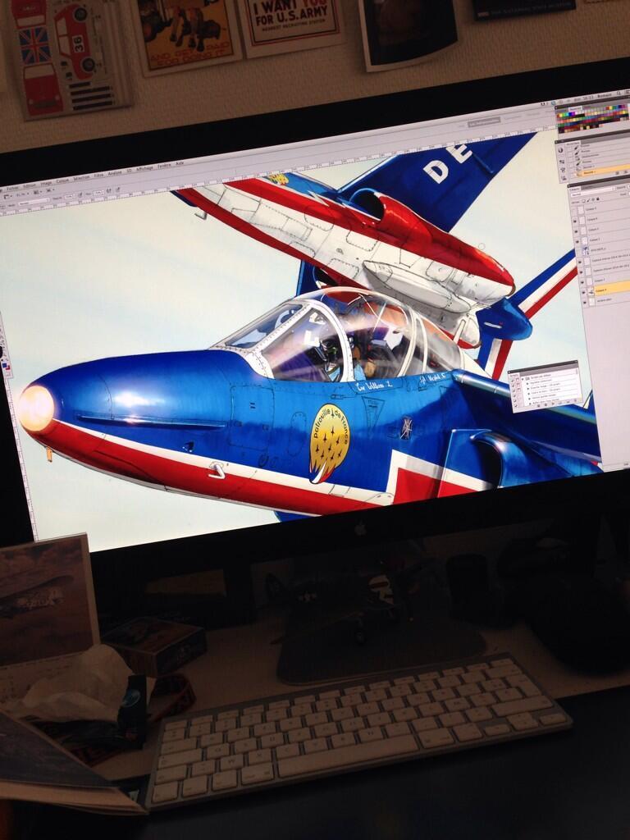The height and width of the screenshot is (840, 630).
Task: Click the Opacité value field in options bar
Action: [x=69, y=197]
